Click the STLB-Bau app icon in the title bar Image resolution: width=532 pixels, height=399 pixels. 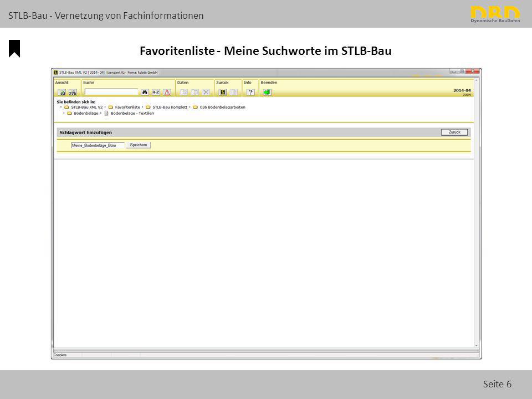pos(55,72)
